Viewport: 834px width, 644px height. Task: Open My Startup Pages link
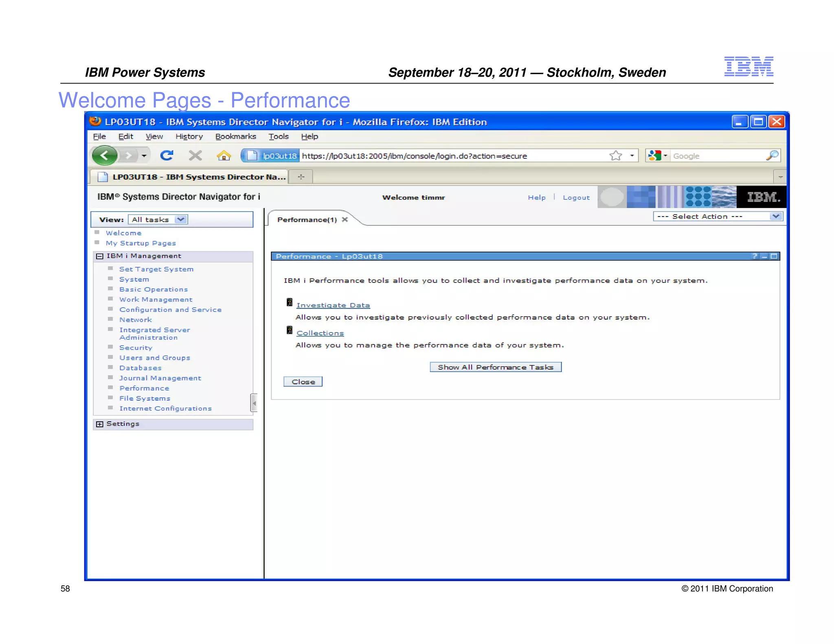tap(140, 243)
